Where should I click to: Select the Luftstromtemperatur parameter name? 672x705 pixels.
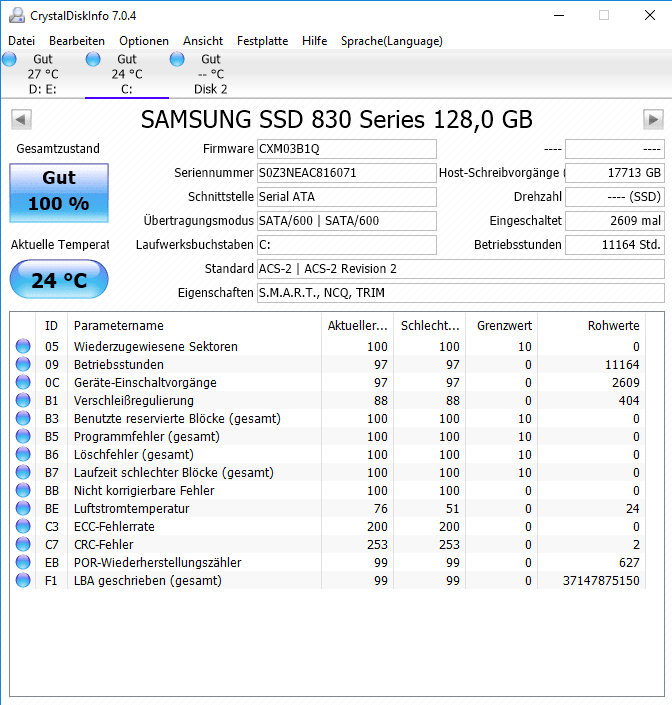131,509
